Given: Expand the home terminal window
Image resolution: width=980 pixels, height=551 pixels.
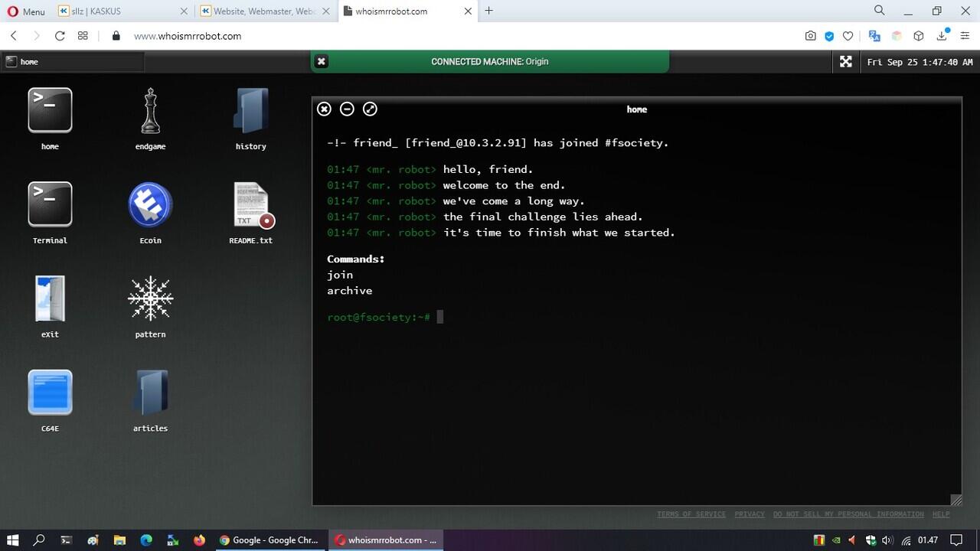Looking at the screenshot, I should click(x=370, y=109).
